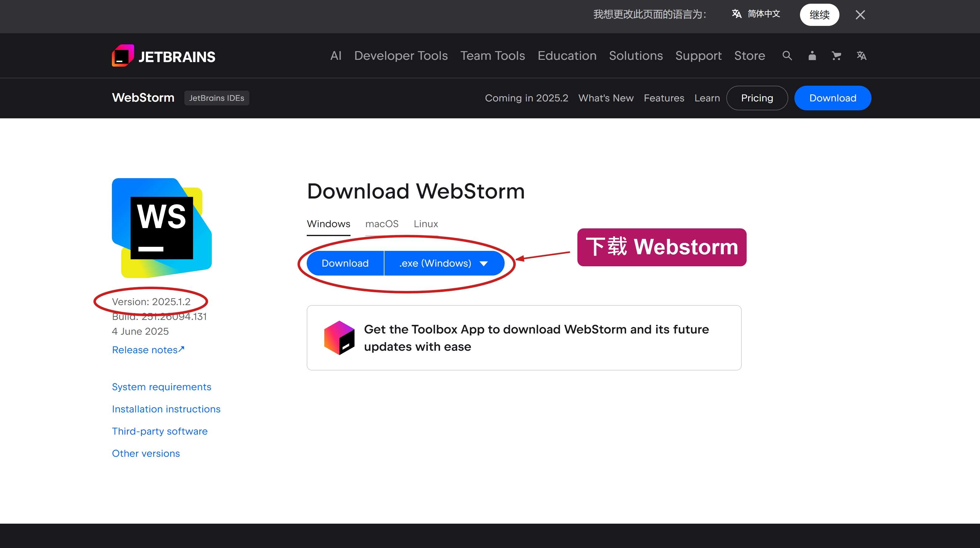Click the Download button in the sub-navigation
This screenshot has width=980, height=548.
[833, 98]
